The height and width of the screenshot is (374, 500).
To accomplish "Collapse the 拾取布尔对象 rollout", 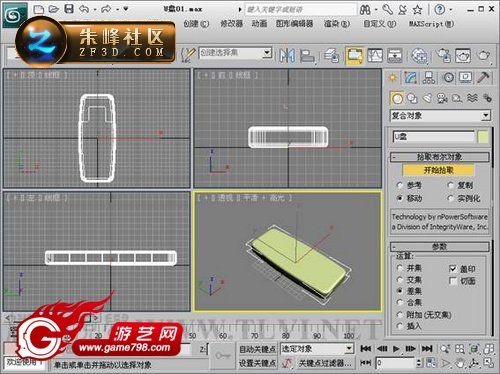I will tap(440, 157).
